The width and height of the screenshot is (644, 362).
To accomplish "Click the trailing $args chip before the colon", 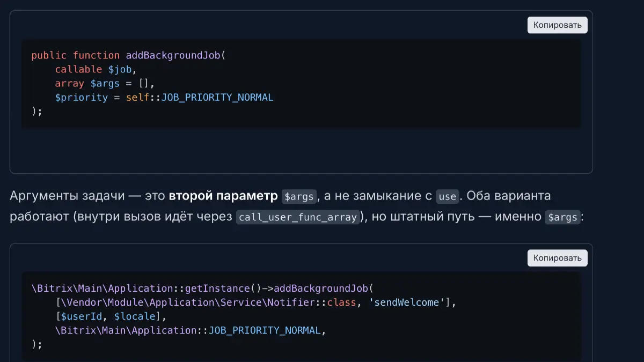I will [562, 217].
